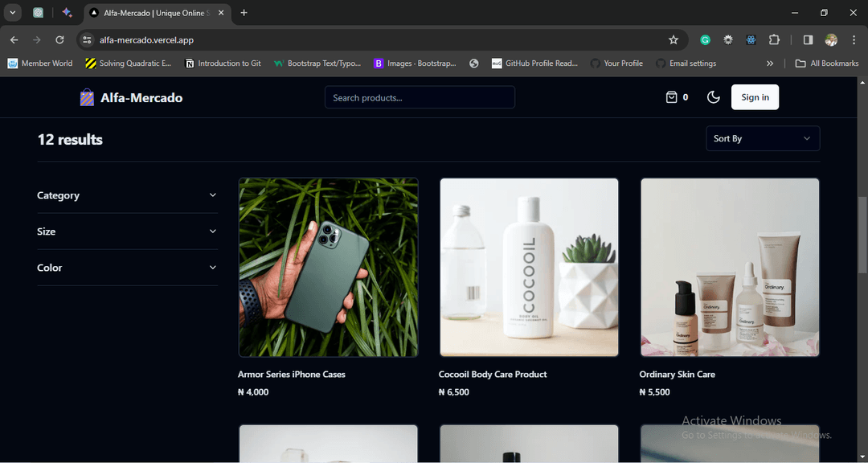Click the ₦ 6,500 price
The image size is (868, 463).
pyautogui.click(x=454, y=392)
